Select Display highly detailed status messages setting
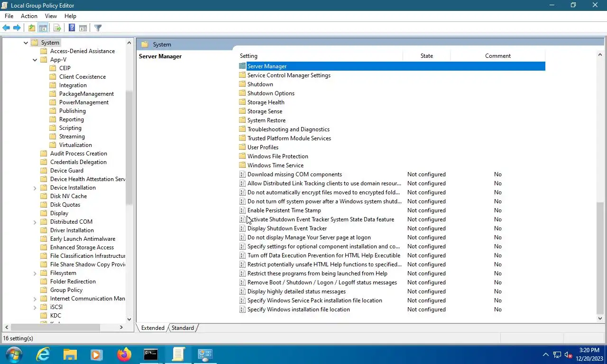 pyautogui.click(x=296, y=291)
